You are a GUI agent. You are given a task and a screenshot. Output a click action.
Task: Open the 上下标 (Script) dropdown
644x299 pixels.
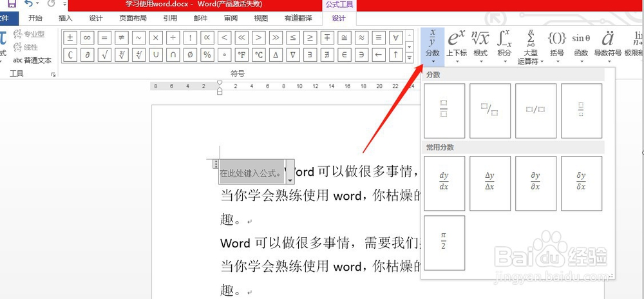point(457,47)
